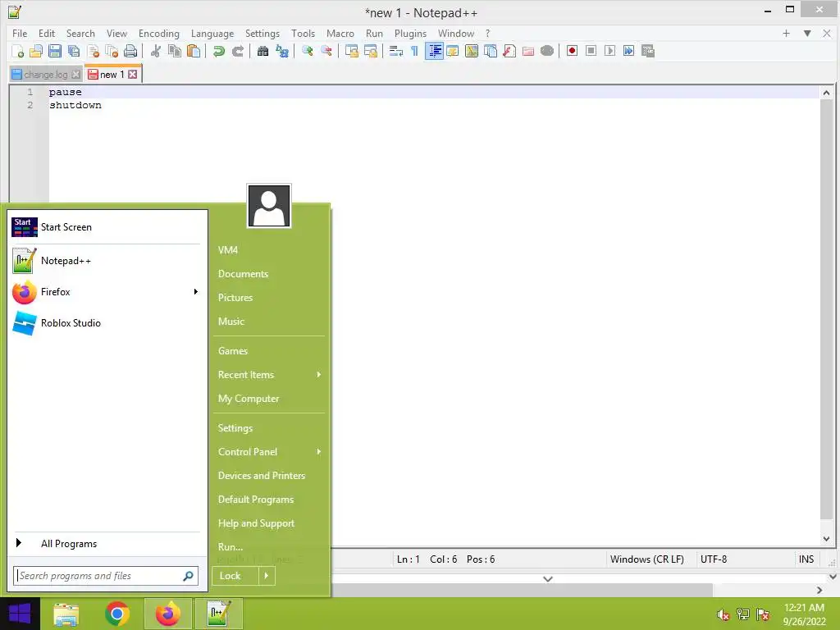The height and width of the screenshot is (630, 840).
Task: Click the Print toolbar icon
Action: [130, 51]
